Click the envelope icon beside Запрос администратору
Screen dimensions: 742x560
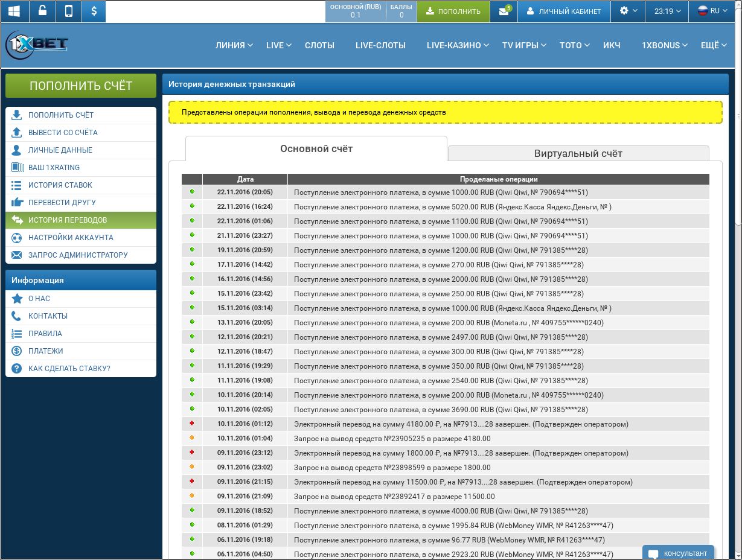coord(17,255)
